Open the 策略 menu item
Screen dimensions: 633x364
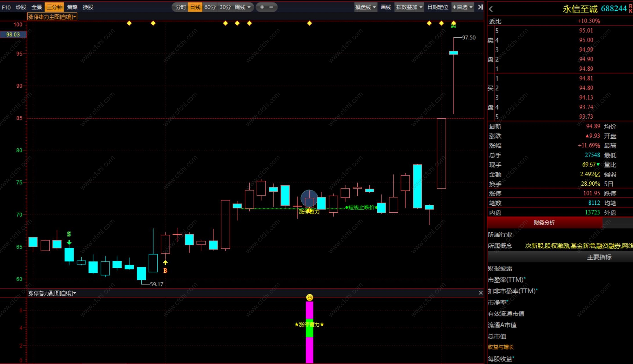point(72,7)
